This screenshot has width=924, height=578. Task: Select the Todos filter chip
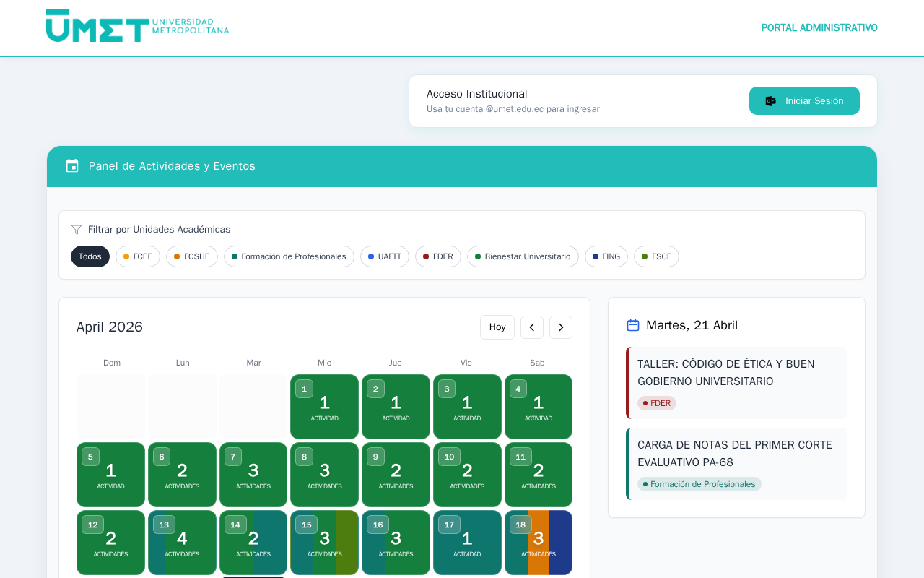[x=90, y=256]
